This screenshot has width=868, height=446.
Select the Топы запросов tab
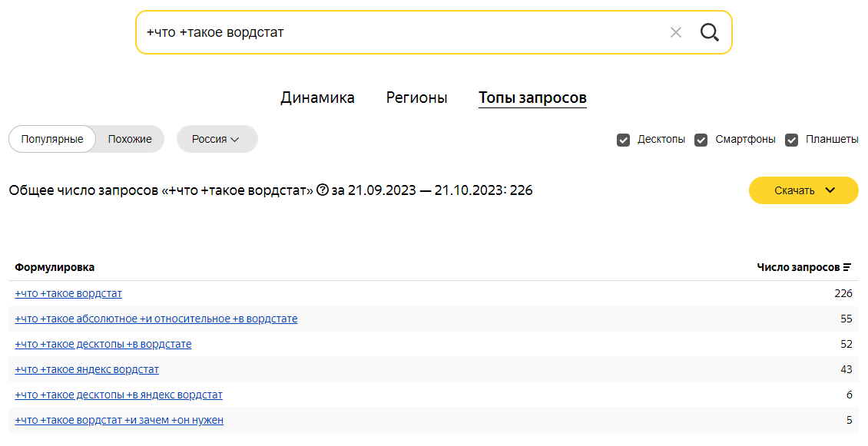(532, 98)
